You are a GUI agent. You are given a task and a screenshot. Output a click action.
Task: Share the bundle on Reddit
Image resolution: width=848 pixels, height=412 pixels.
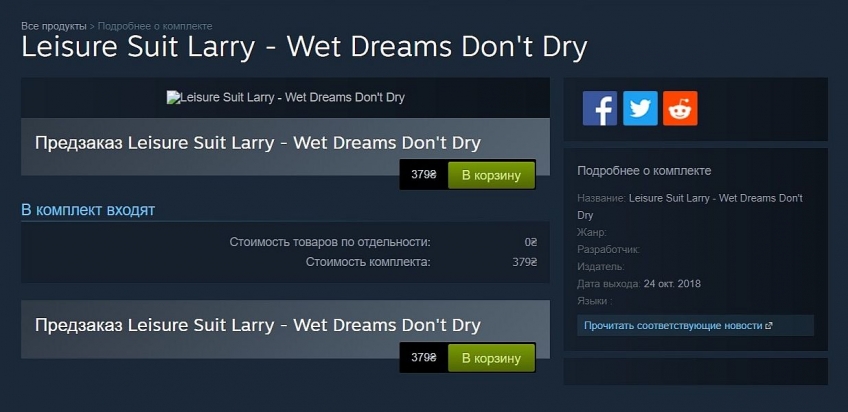680,108
